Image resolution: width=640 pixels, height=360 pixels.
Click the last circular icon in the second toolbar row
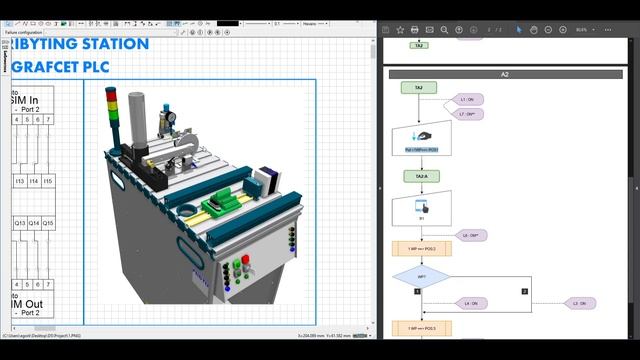coord(227,32)
